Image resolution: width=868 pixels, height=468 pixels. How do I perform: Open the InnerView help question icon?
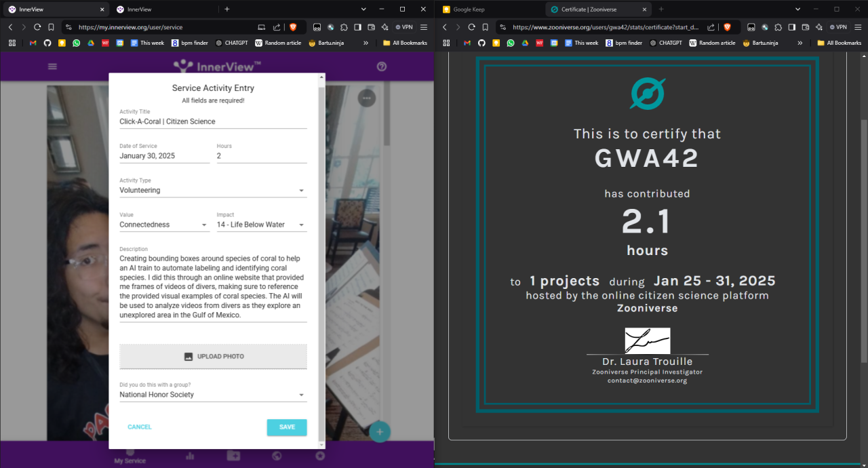382,66
